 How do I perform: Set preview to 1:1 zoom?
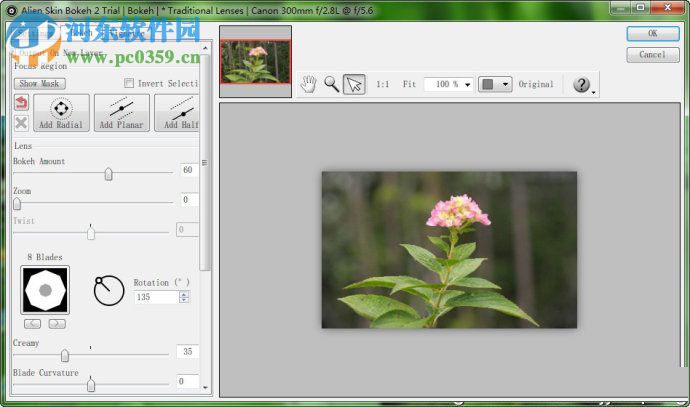tap(382, 84)
